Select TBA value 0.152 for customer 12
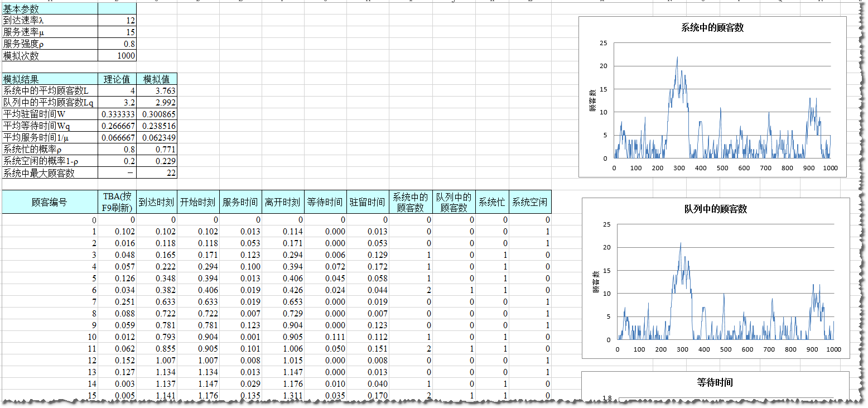The width and height of the screenshot is (868, 408). (x=117, y=361)
